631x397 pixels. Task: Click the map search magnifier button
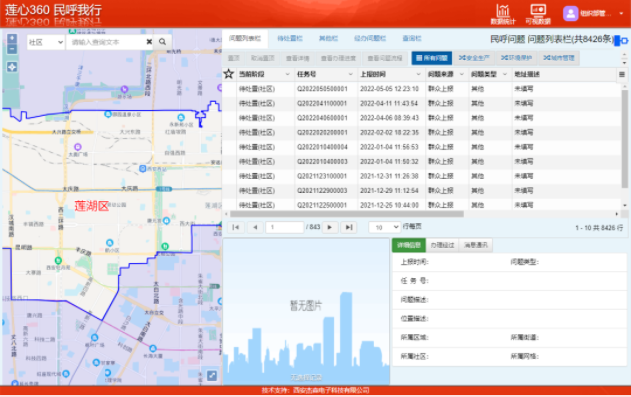[162, 42]
